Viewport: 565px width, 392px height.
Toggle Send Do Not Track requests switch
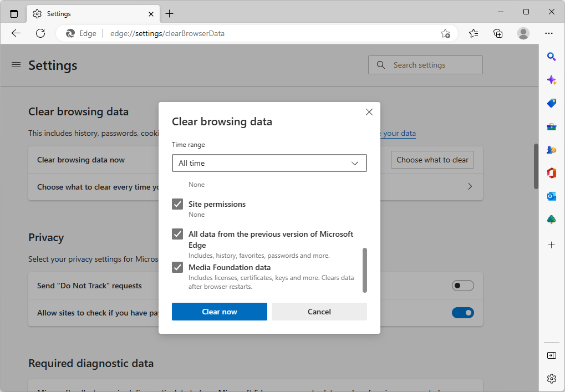(462, 286)
